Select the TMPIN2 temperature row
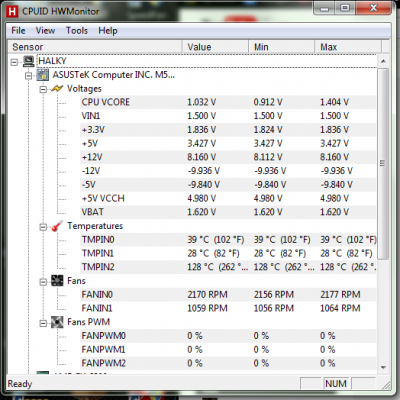 point(228,267)
